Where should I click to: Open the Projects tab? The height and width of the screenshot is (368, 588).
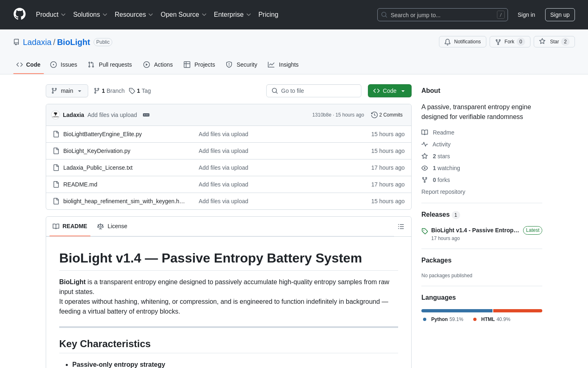click(x=199, y=65)
